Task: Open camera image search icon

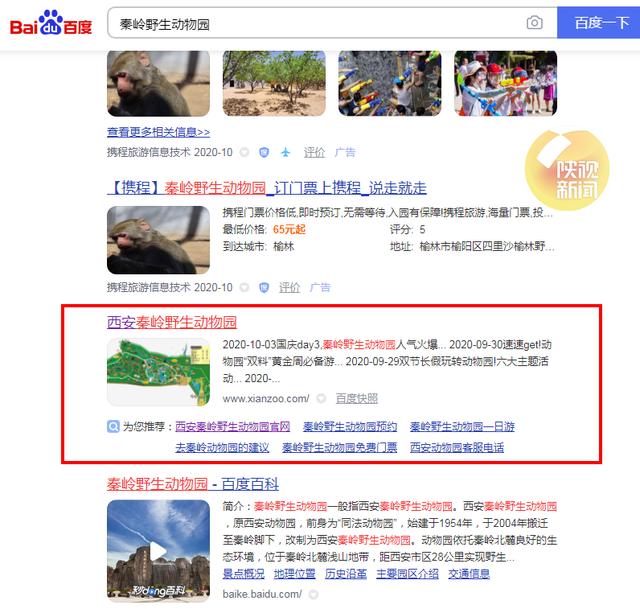Action: point(534,22)
